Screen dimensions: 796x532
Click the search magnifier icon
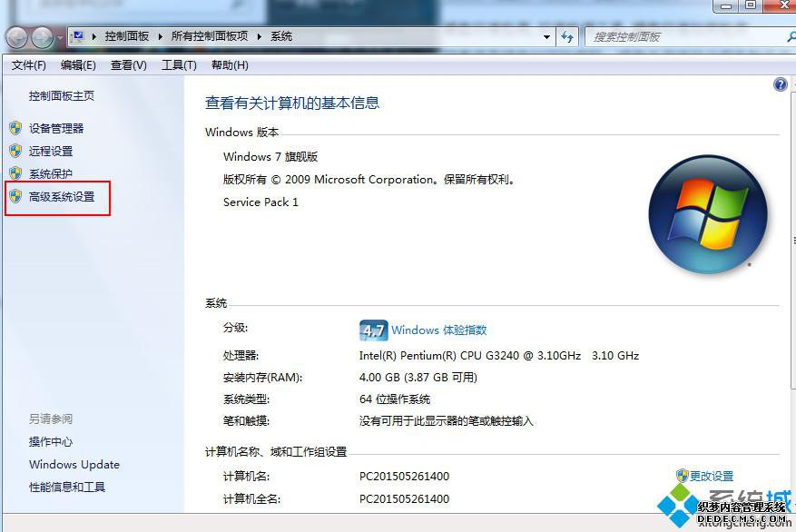click(x=791, y=37)
